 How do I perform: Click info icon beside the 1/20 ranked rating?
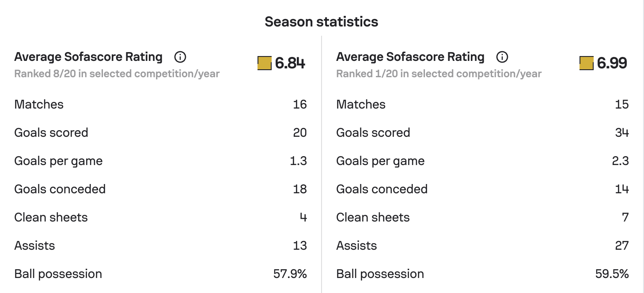tap(502, 57)
